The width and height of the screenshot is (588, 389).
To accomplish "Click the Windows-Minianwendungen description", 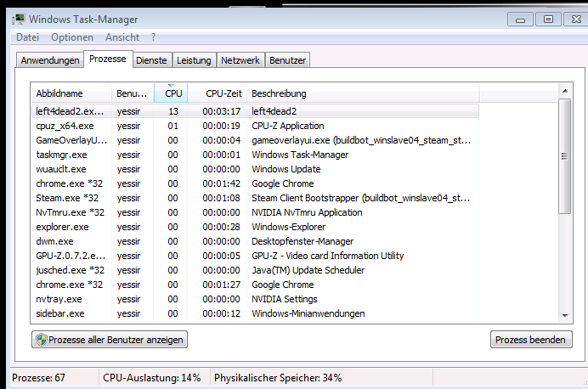I will [x=308, y=313].
